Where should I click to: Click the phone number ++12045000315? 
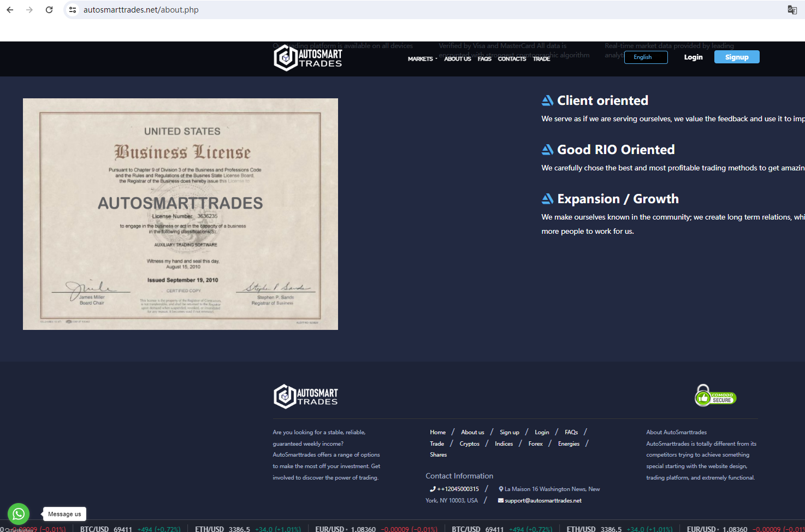458,489
